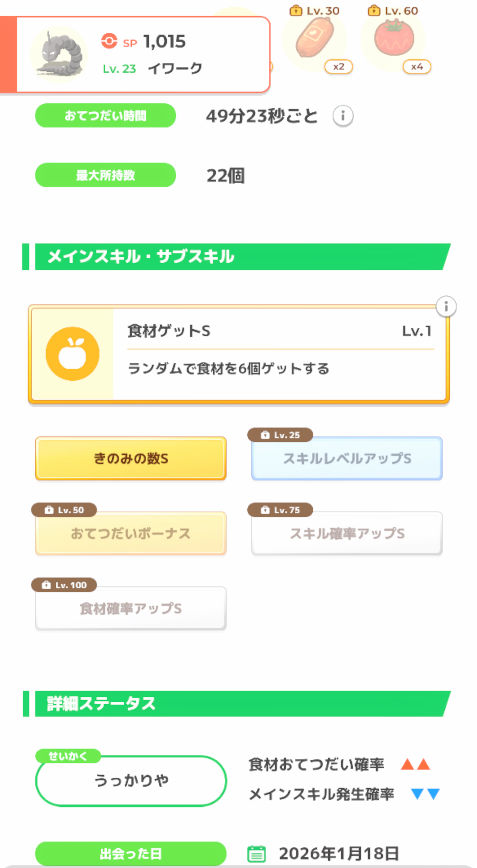Viewport: 477px width, 868px height.
Task: Tap the locked スキルレベルアップS sub skill
Action: [x=347, y=458]
